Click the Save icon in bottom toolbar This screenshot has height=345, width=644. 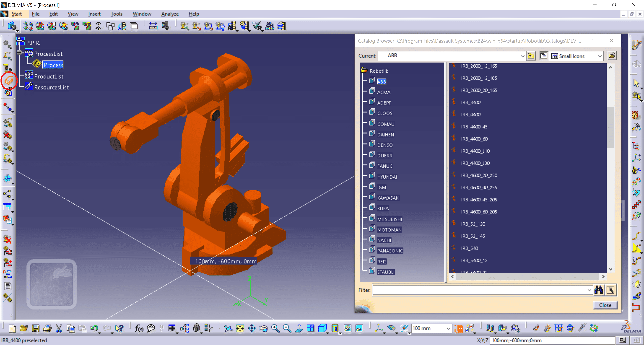pos(36,328)
